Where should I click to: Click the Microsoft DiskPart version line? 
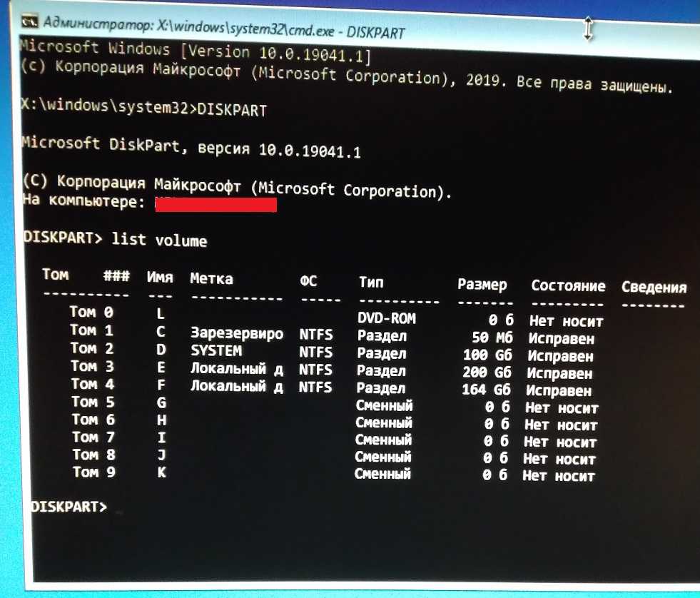191,148
